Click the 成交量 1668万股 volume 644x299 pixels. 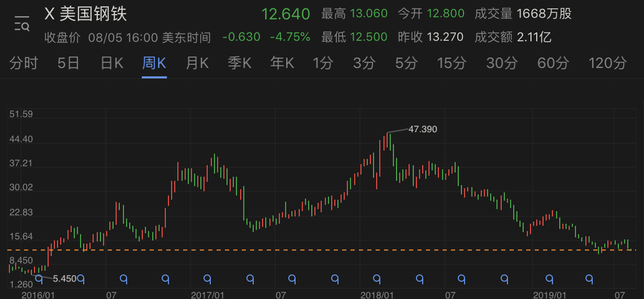(x=523, y=14)
